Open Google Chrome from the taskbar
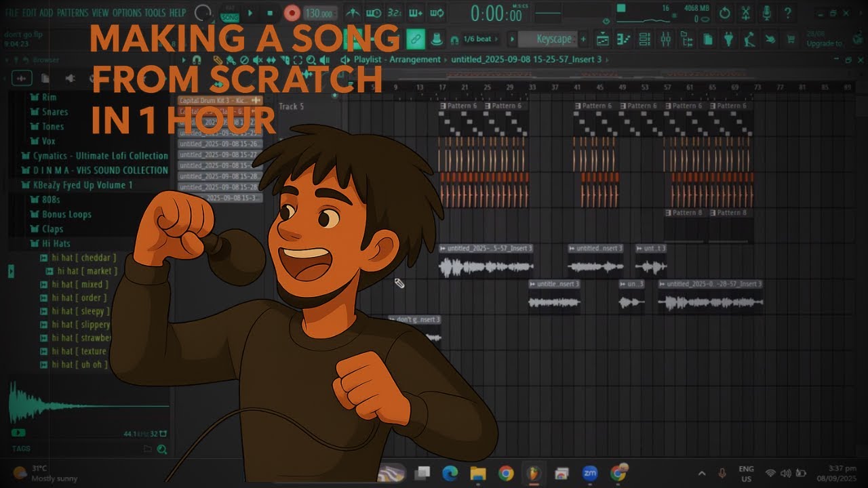The image size is (868, 488). (x=506, y=473)
